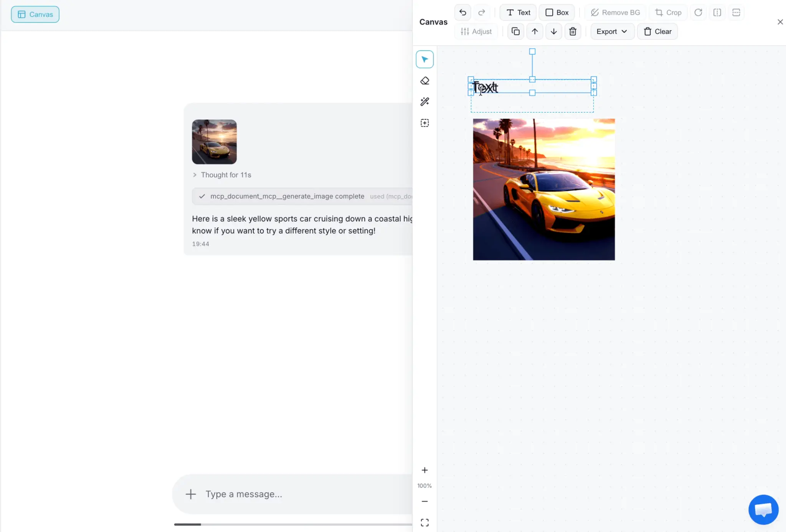Send selected layer backward with down arrow
Image resolution: width=786 pixels, height=532 pixels.
[553, 31]
